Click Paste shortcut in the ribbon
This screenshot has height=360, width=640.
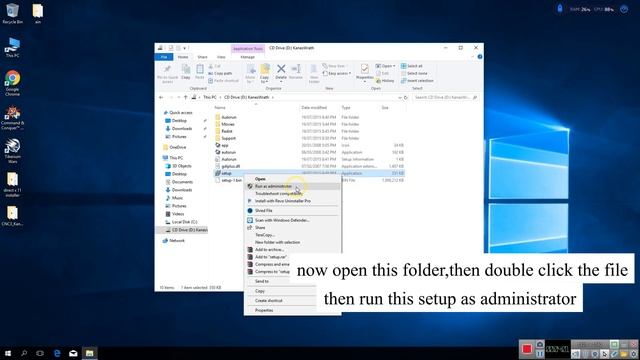[223, 81]
